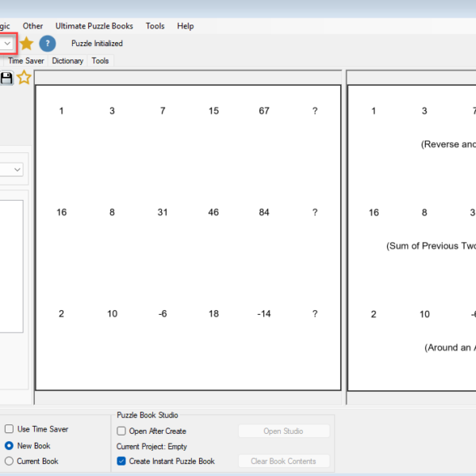Check the Open After Create option
Image resolution: width=476 pixels, height=476 pixels.
[121, 431]
